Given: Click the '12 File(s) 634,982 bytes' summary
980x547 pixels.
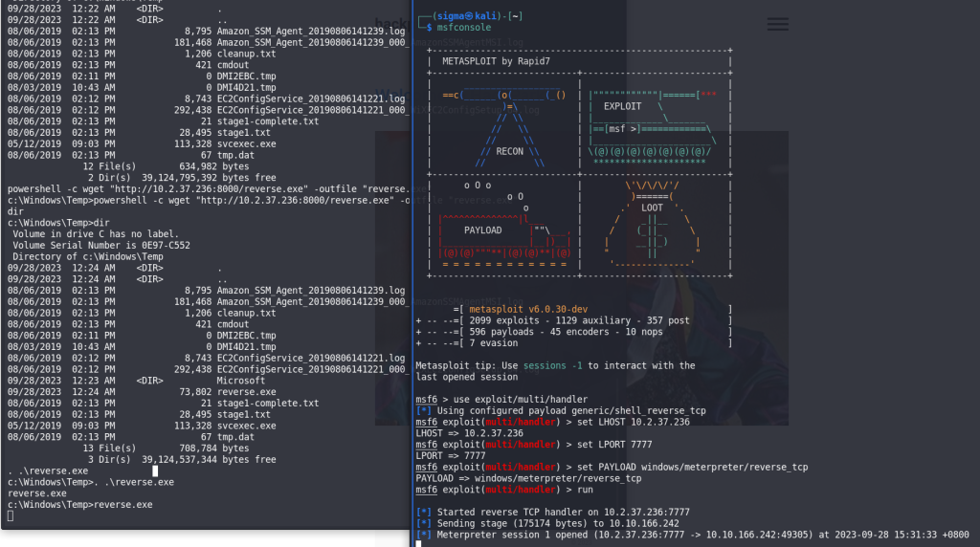Looking at the screenshot, I should pos(166,166).
